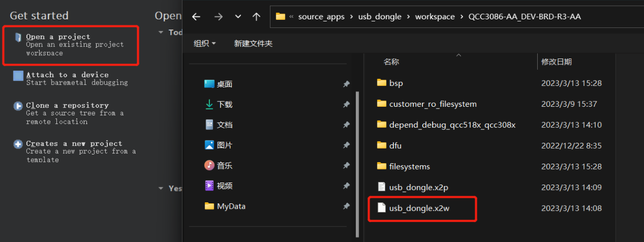Expand chevron after usb_dongle breadcrumb
The width and height of the screenshot is (644, 242).
[408, 17]
